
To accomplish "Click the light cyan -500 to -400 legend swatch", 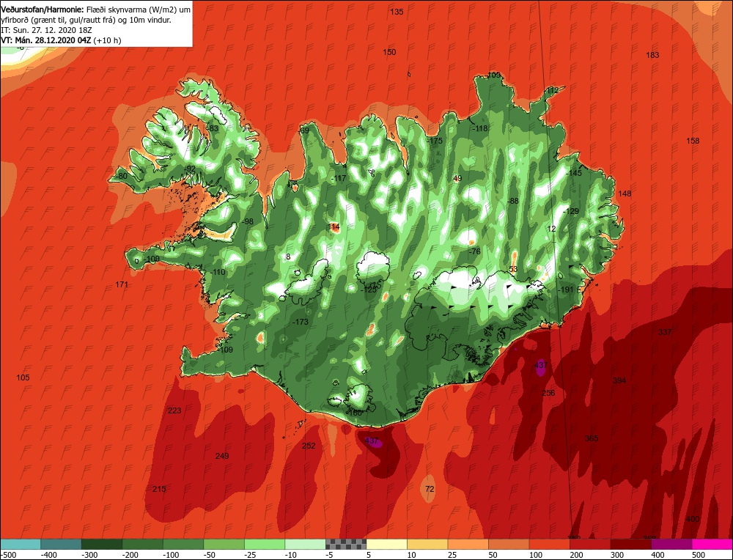I will (21, 544).
